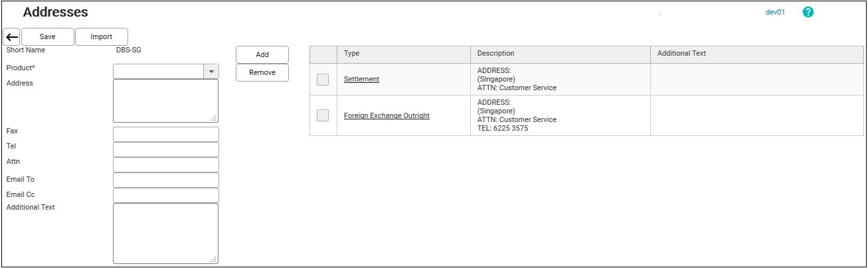Save the address record

[x=48, y=37]
